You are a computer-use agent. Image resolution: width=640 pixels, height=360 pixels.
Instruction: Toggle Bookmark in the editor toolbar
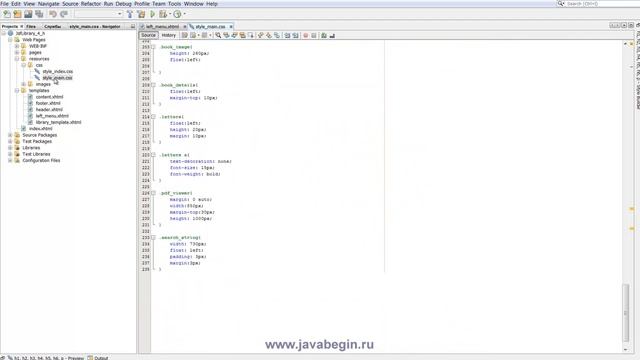point(277,36)
